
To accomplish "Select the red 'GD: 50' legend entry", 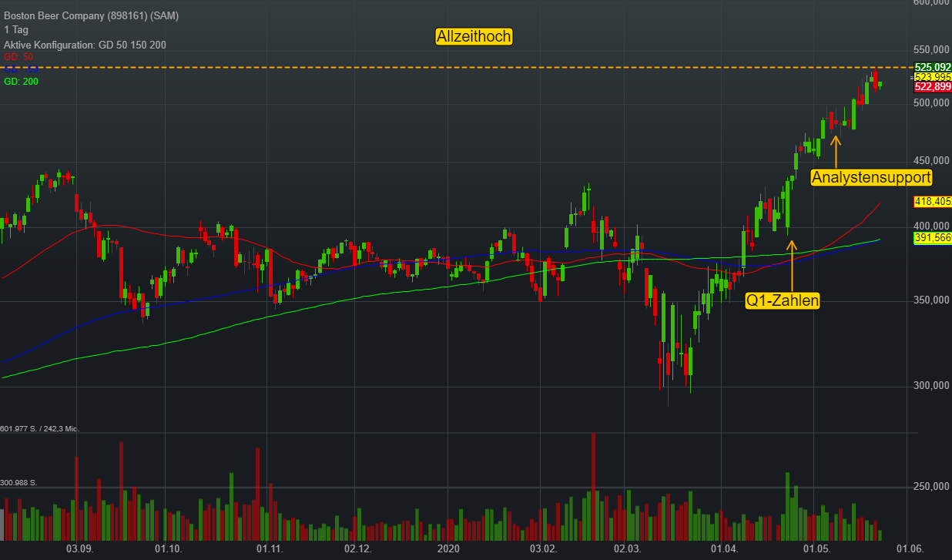I will pyautogui.click(x=18, y=57).
